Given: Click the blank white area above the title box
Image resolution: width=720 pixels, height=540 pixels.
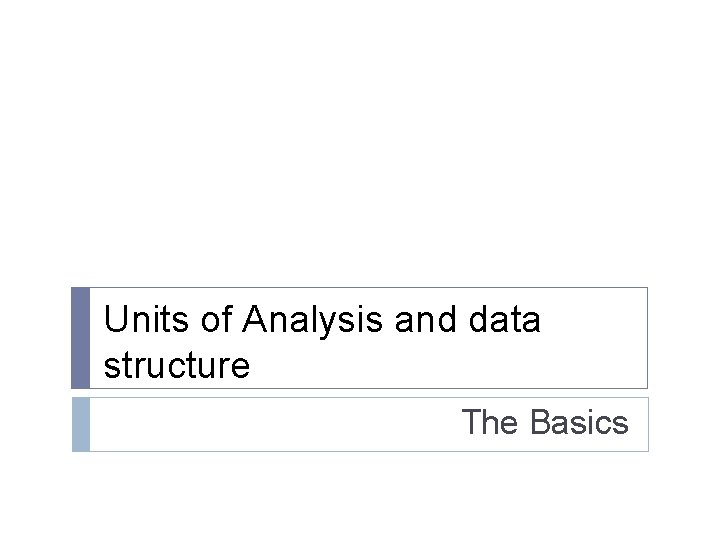Looking at the screenshot, I should [x=360, y=150].
